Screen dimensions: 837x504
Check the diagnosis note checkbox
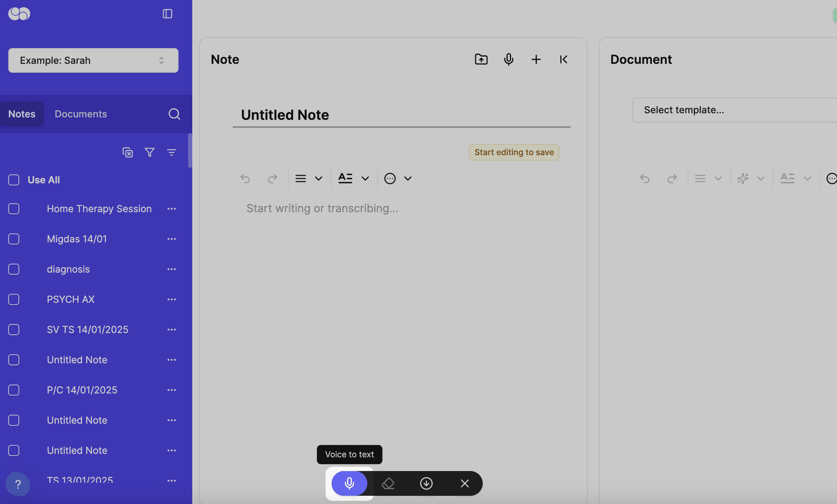click(x=14, y=269)
